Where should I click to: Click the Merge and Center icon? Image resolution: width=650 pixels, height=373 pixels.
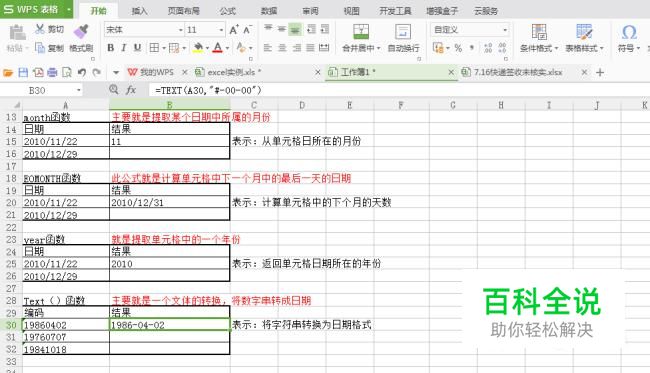(361, 32)
